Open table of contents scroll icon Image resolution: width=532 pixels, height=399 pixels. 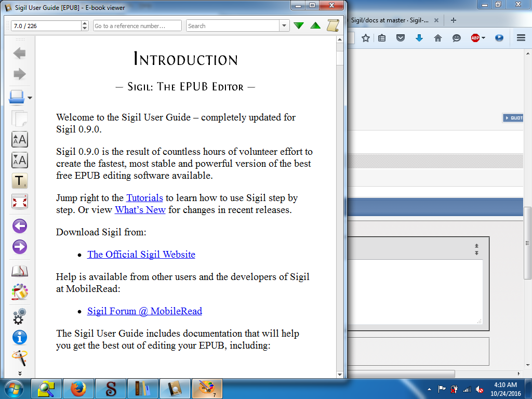click(333, 25)
